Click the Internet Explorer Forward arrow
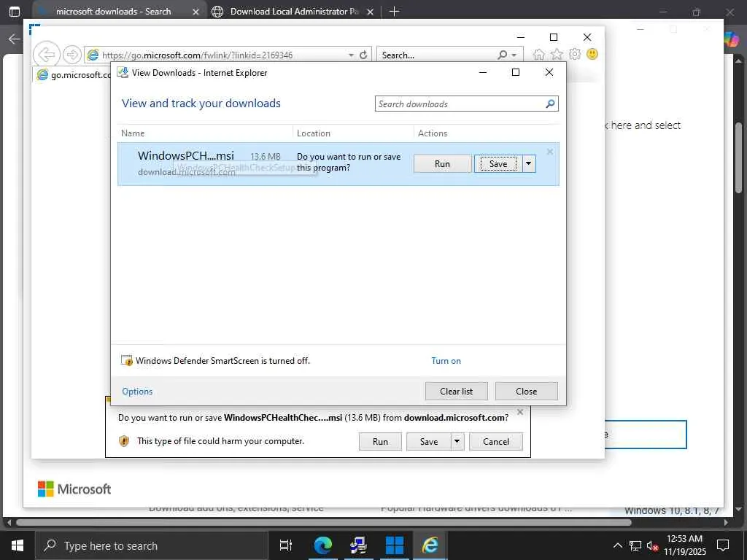This screenshot has height=560, width=747. (71, 55)
